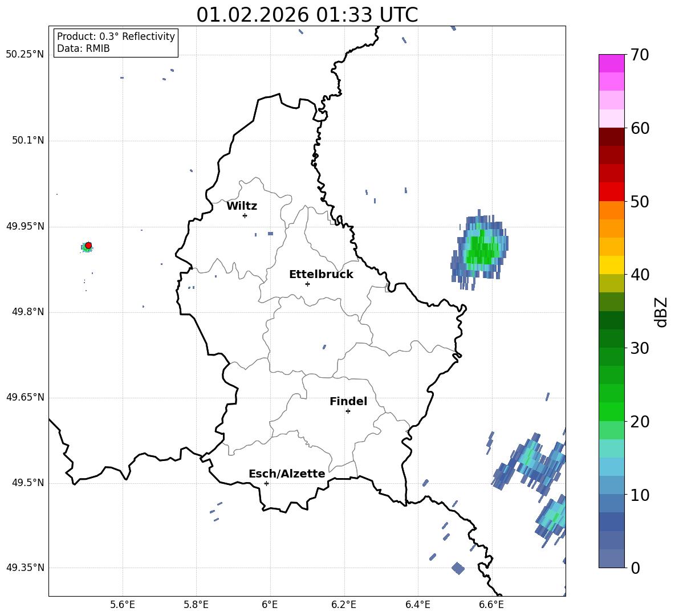675x616 pixels.
Task: Click the 6.6°E longitude label
Action: pyautogui.click(x=491, y=605)
